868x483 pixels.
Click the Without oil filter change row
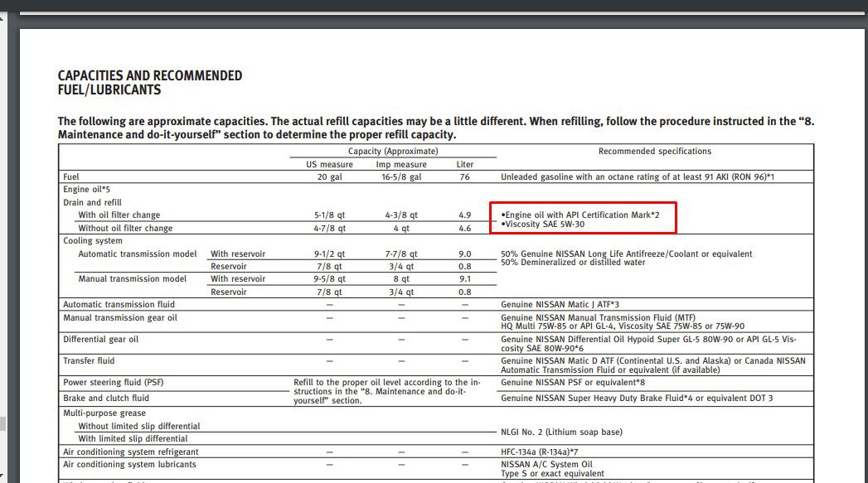(x=125, y=228)
